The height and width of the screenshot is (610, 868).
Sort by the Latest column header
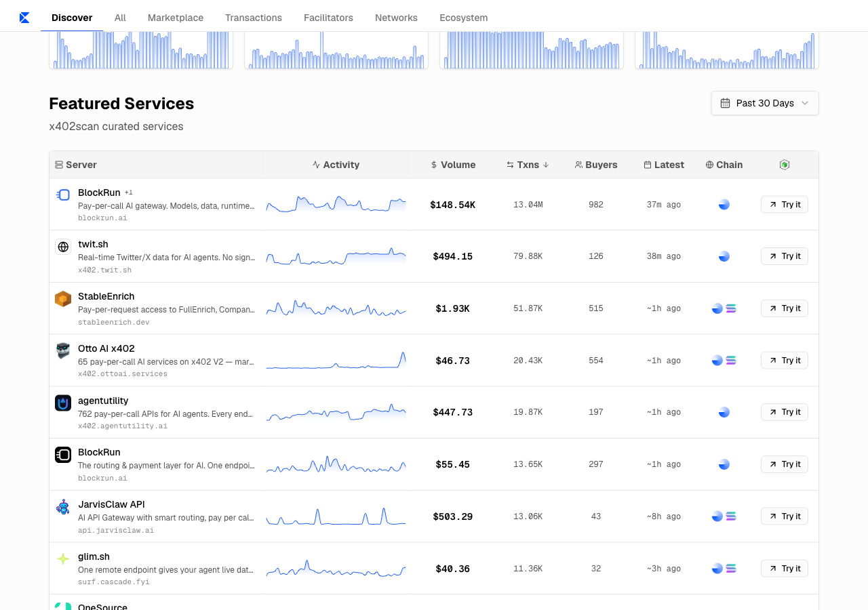coord(664,165)
